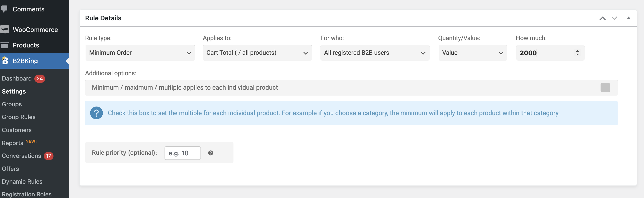Open the Group Rules page

coord(18,117)
